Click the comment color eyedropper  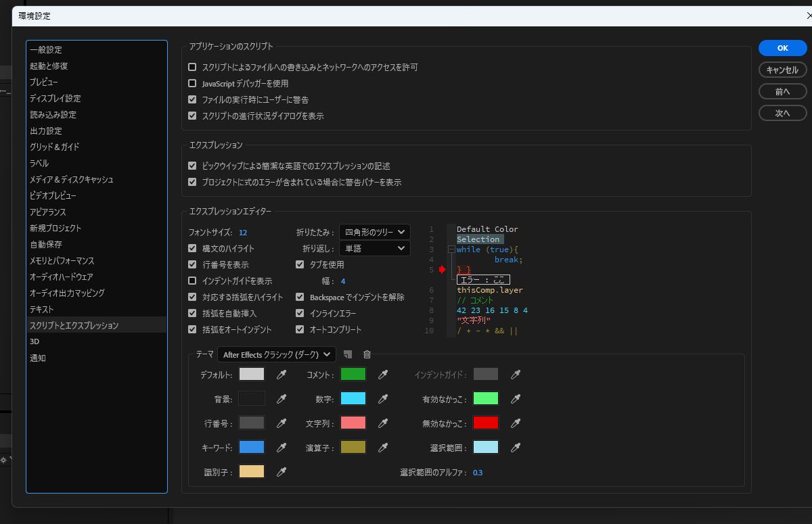click(383, 374)
